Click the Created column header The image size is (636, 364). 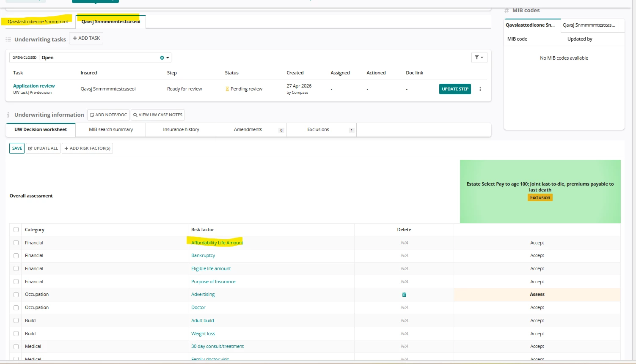click(x=295, y=73)
